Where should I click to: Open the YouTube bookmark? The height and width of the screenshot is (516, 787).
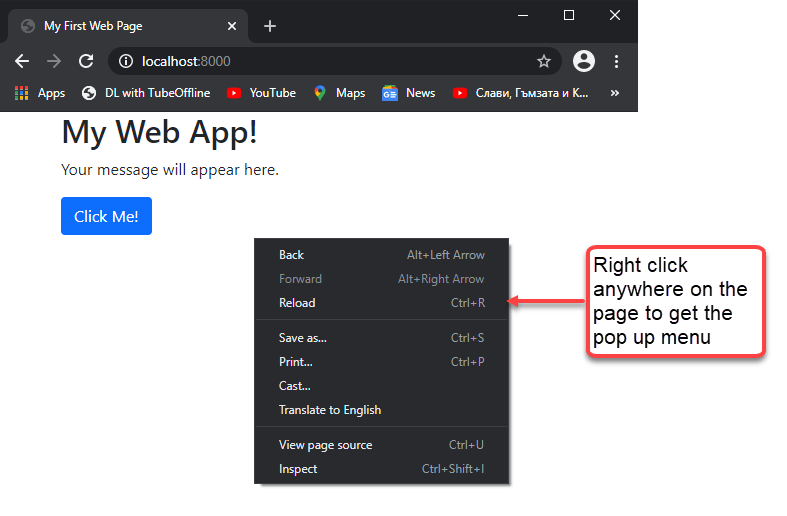[x=261, y=93]
